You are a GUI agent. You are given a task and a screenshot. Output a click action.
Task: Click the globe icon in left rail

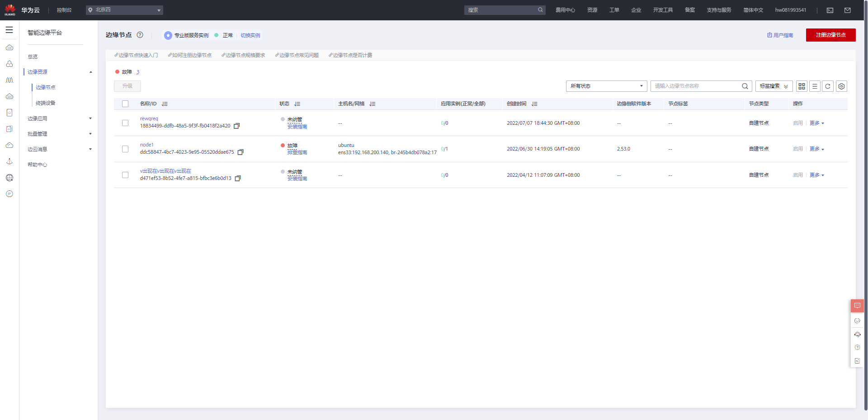pyautogui.click(x=9, y=178)
